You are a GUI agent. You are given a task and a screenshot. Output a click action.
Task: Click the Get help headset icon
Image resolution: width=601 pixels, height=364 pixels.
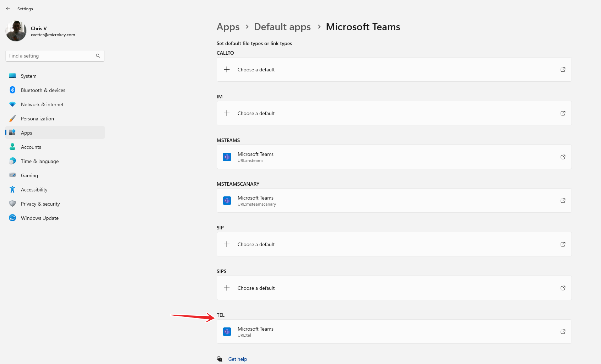click(220, 359)
